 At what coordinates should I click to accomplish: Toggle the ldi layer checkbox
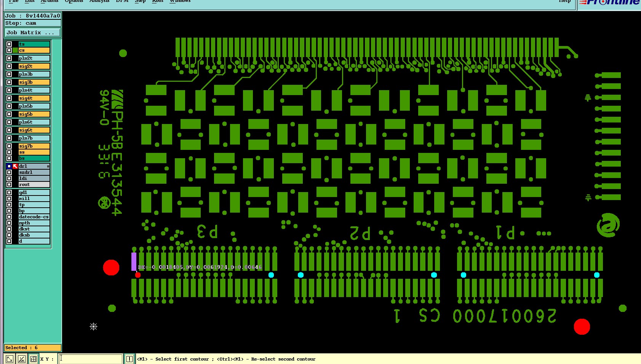click(9, 178)
